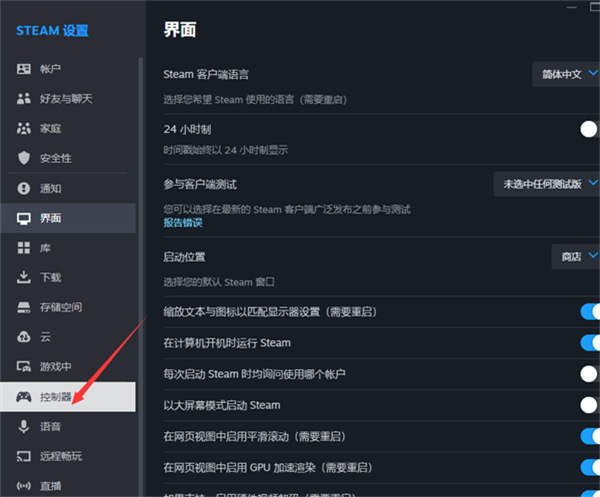Image resolution: width=600 pixels, height=497 pixels.
Task: Open the 商店 startup location dropdown
Action: 576,256
